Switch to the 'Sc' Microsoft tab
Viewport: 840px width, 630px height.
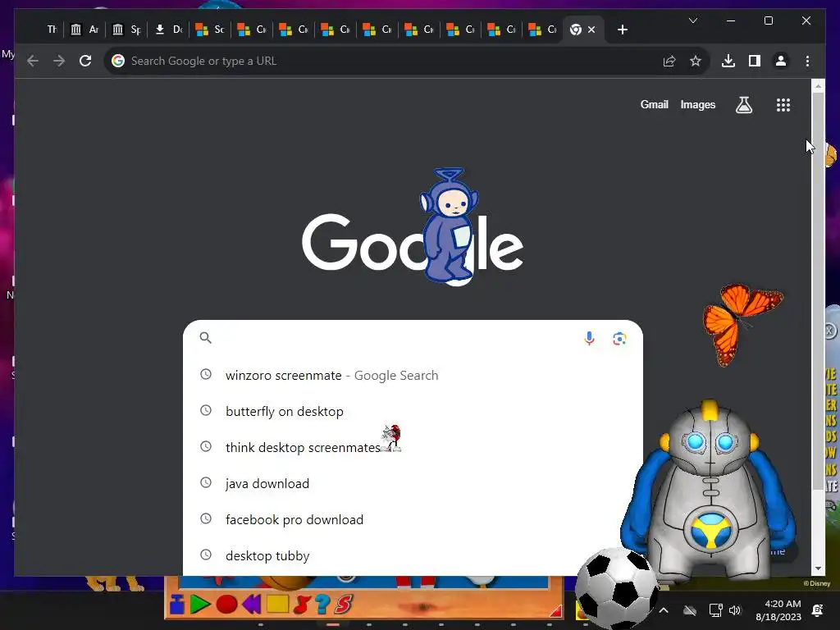(210, 30)
